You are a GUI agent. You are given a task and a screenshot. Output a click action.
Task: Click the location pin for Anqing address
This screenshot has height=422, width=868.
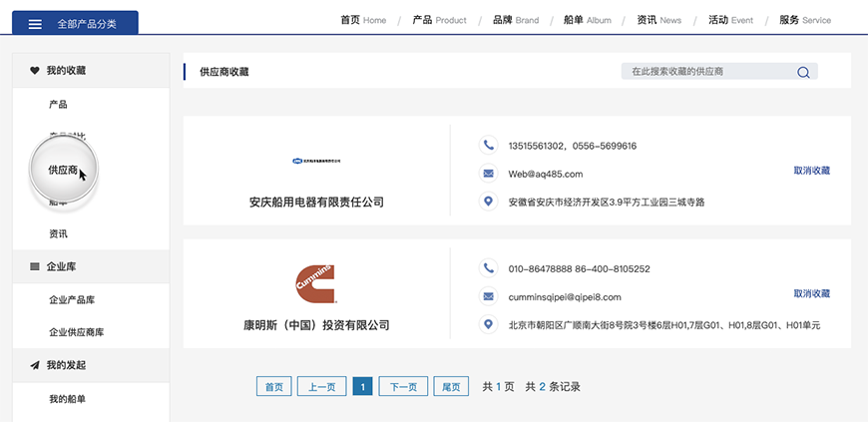(488, 202)
